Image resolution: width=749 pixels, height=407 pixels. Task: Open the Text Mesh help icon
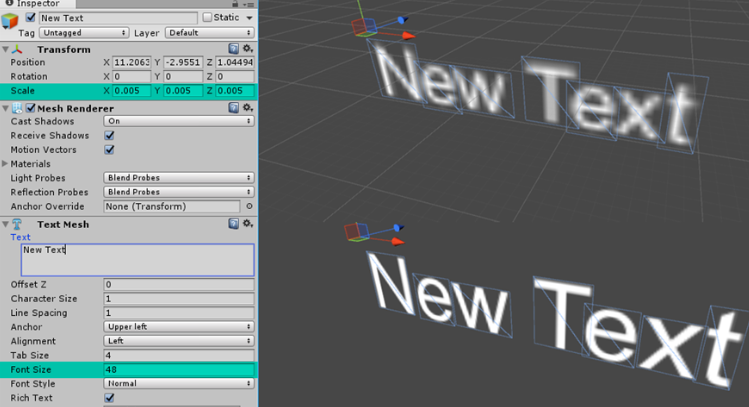click(x=233, y=224)
